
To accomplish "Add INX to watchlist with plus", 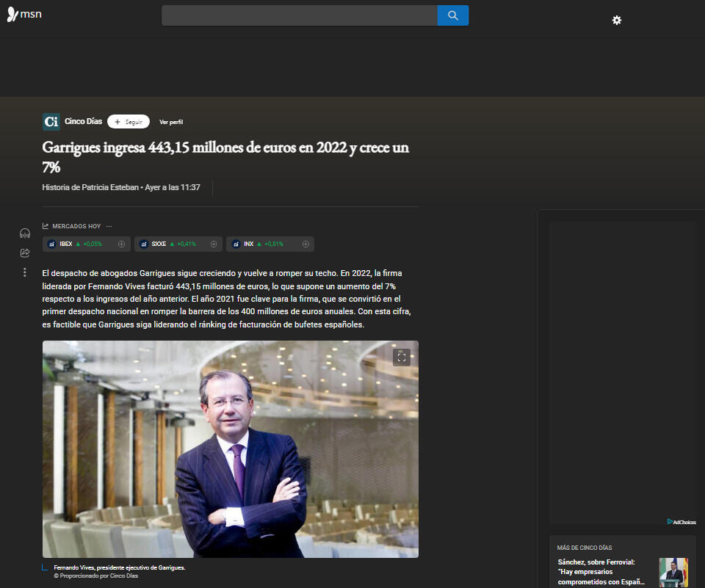I will point(305,244).
